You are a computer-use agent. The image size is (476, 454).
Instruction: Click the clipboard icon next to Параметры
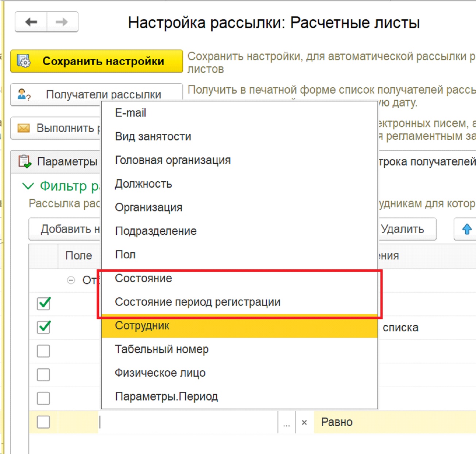click(x=25, y=161)
